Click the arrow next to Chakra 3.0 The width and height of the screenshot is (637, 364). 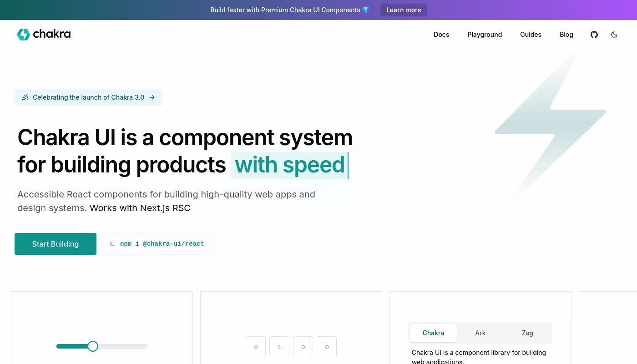152,97
